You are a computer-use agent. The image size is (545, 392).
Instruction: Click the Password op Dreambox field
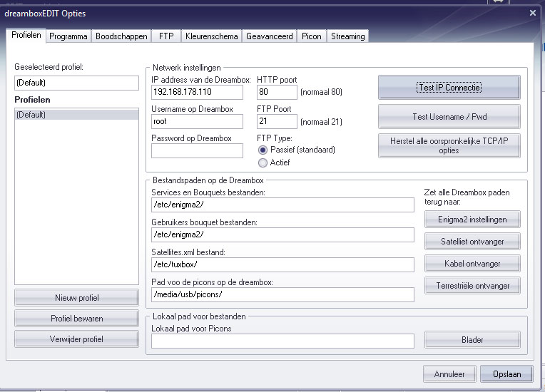pos(197,151)
